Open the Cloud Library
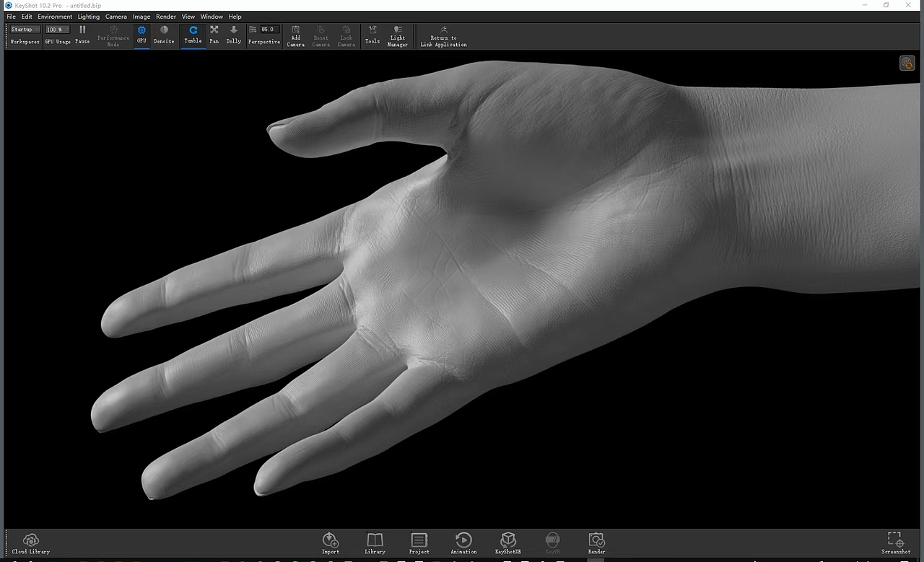The width and height of the screenshot is (924, 562). (x=31, y=543)
